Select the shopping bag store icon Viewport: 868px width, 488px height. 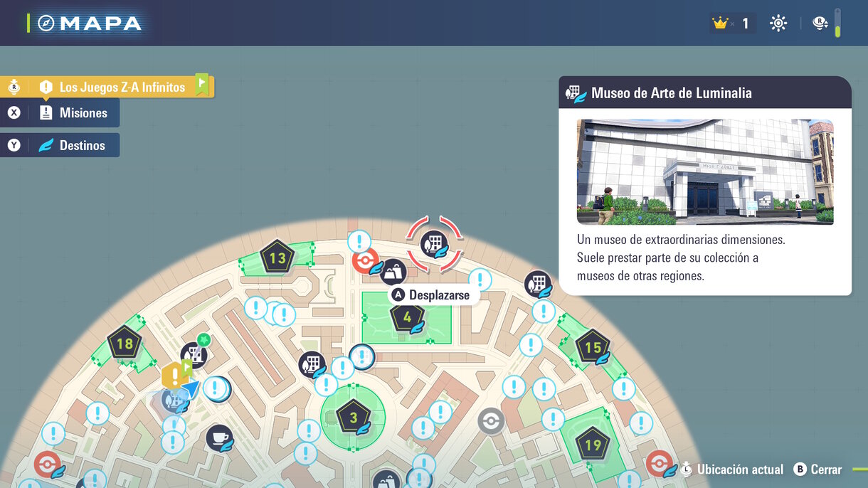click(393, 272)
